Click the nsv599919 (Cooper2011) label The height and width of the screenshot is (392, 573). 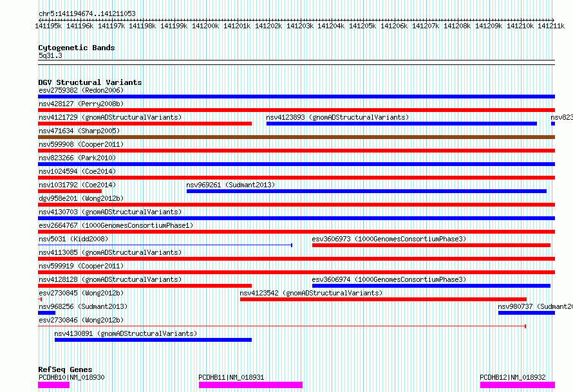tap(81, 266)
